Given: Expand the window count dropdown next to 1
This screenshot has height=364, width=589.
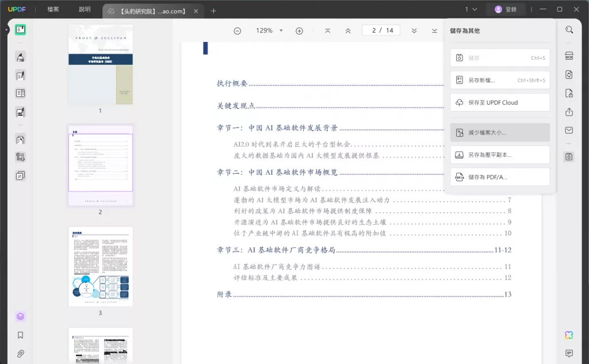Looking at the screenshot, I should 475,9.
